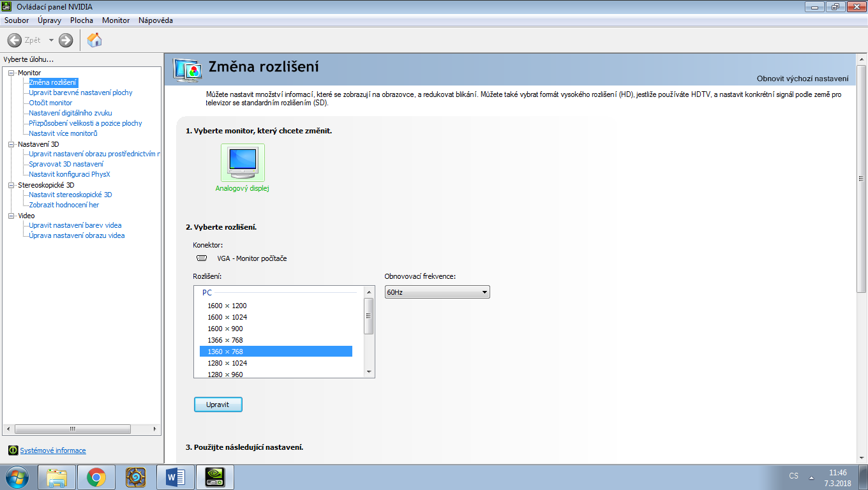The image size is (868, 490).
Task: Open Microsoft Word from the taskbar
Action: 176,477
